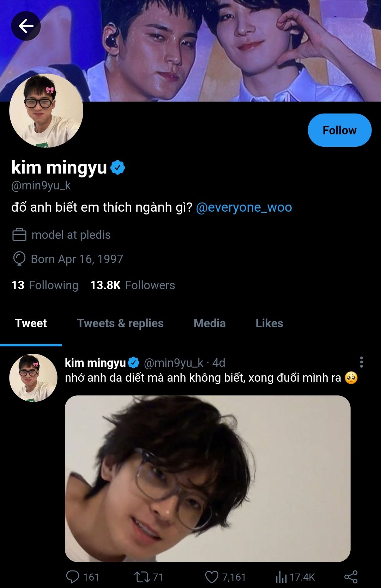The image size is (381, 588).
Task: Tap the birthday balloon icon
Action: tap(19, 259)
